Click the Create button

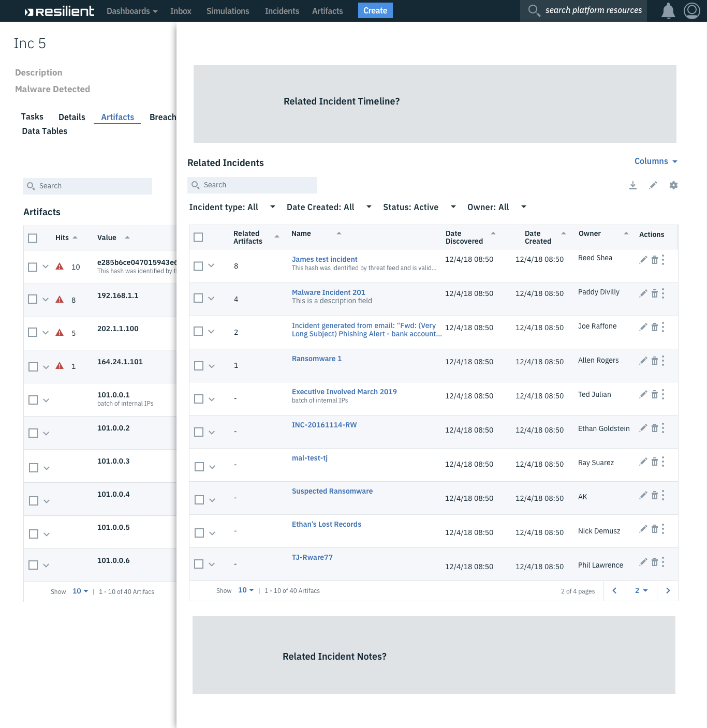[x=375, y=10]
